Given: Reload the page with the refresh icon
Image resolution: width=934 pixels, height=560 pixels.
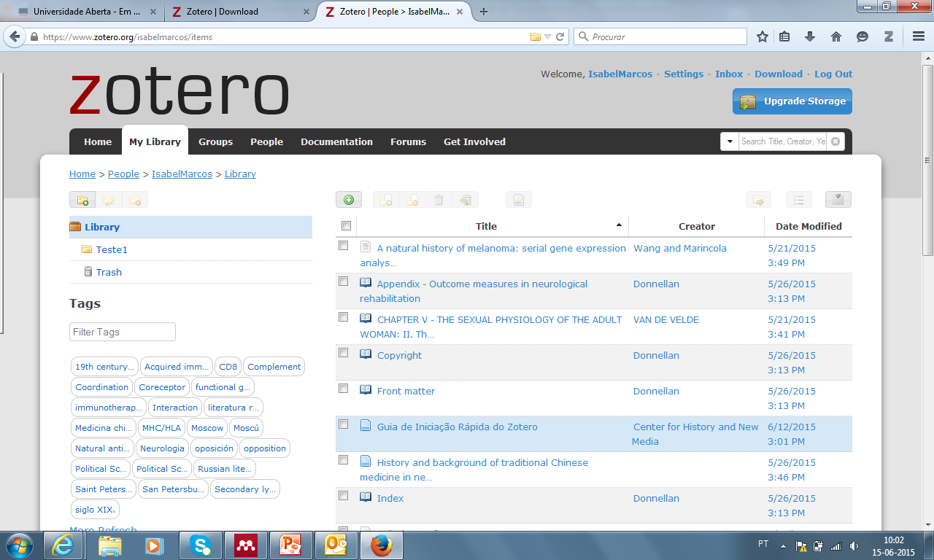Looking at the screenshot, I should click(560, 36).
